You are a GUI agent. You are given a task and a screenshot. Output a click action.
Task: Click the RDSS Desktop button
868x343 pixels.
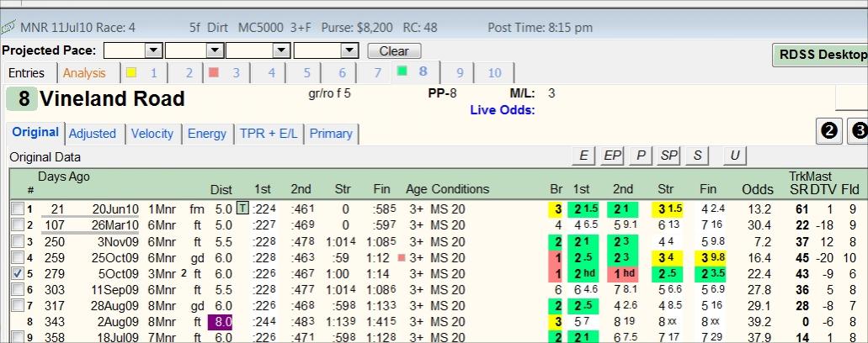point(820,55)
